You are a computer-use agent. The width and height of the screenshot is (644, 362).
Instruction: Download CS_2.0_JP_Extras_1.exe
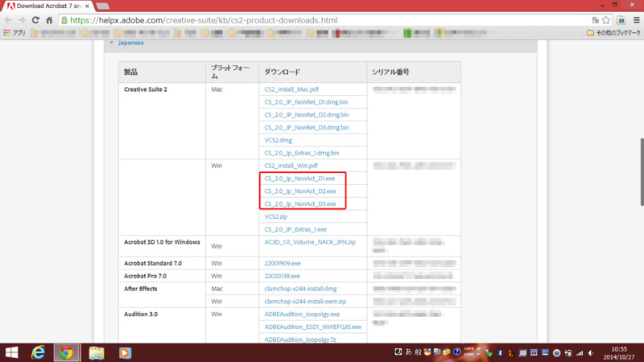point(295,229)
